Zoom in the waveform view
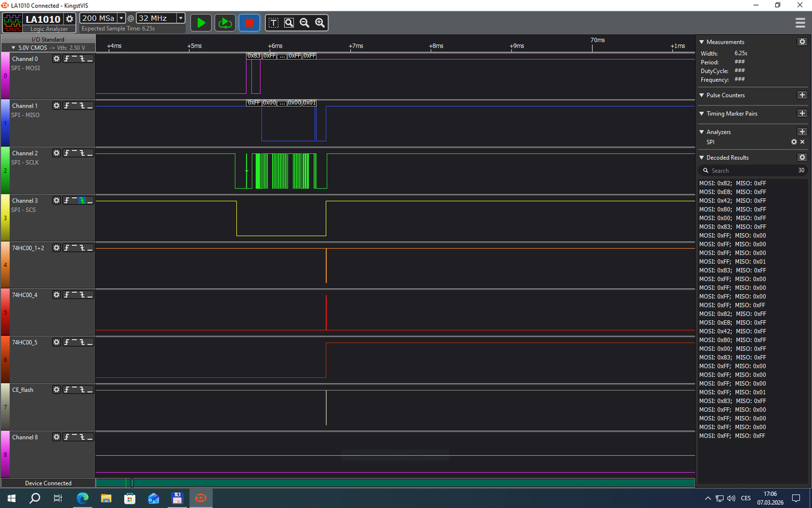This screenshot has width=812, height=508. [x=320, y=23]
